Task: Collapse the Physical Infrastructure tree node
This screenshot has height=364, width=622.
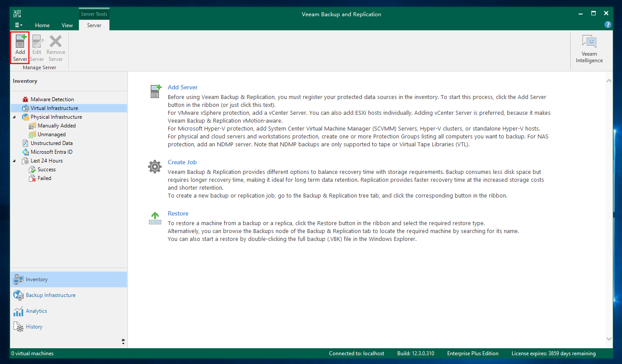Action: click(x=14, y=117)
